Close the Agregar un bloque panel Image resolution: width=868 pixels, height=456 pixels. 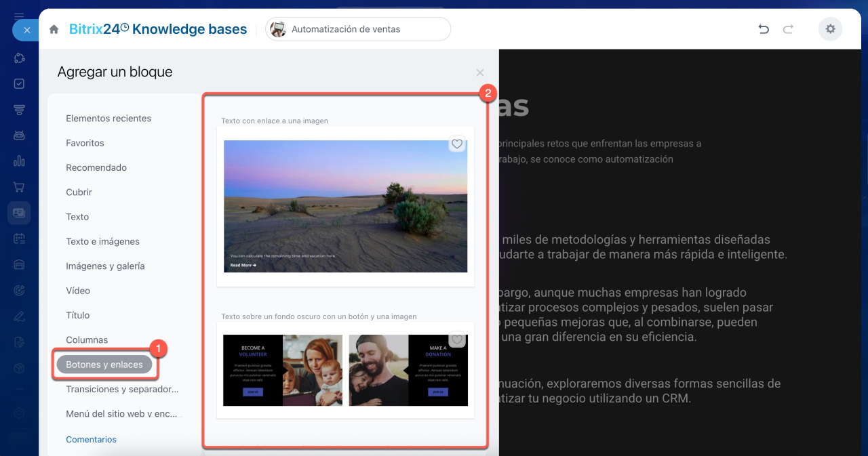click(x=480, y=72)
